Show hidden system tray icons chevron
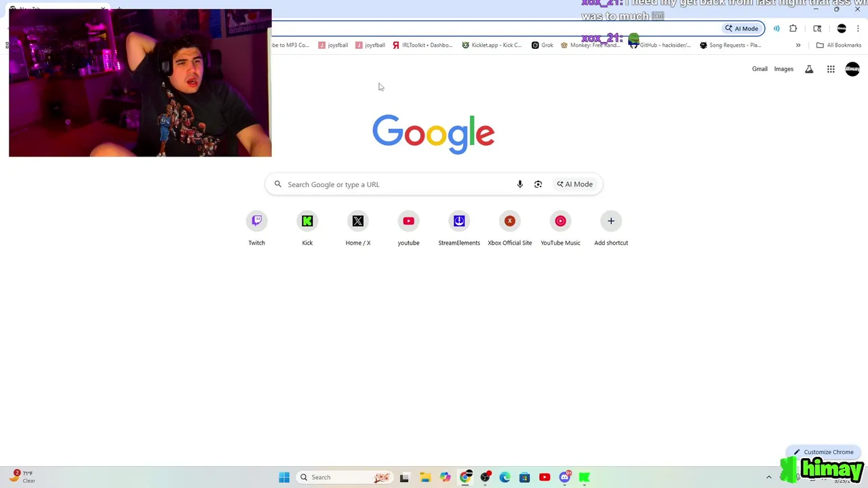 (769, 477)
